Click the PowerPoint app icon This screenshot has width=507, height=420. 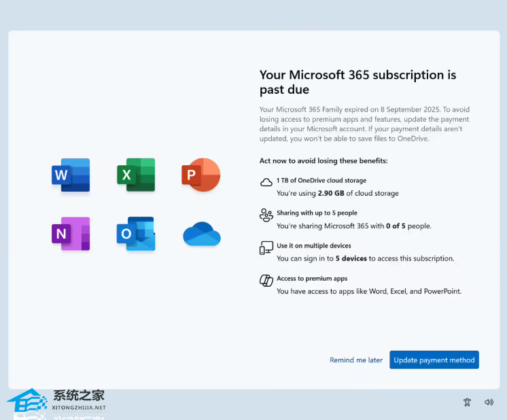pos(201,175)
